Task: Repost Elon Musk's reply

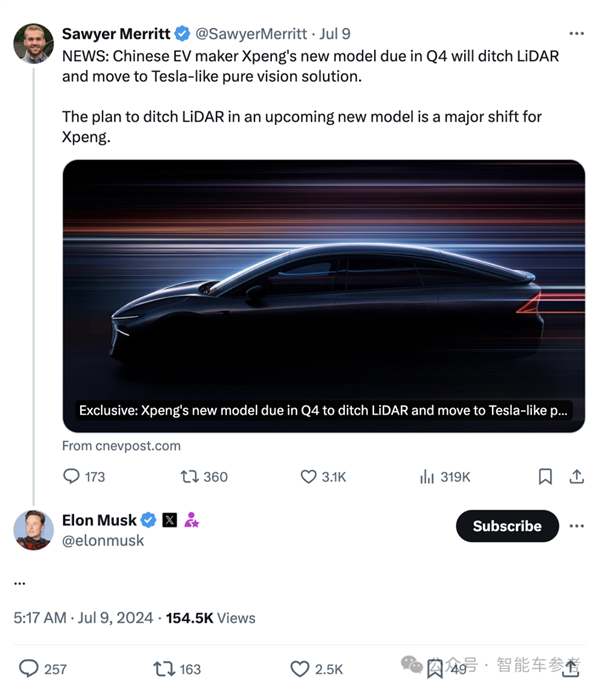Action: (x=163, y=668)
